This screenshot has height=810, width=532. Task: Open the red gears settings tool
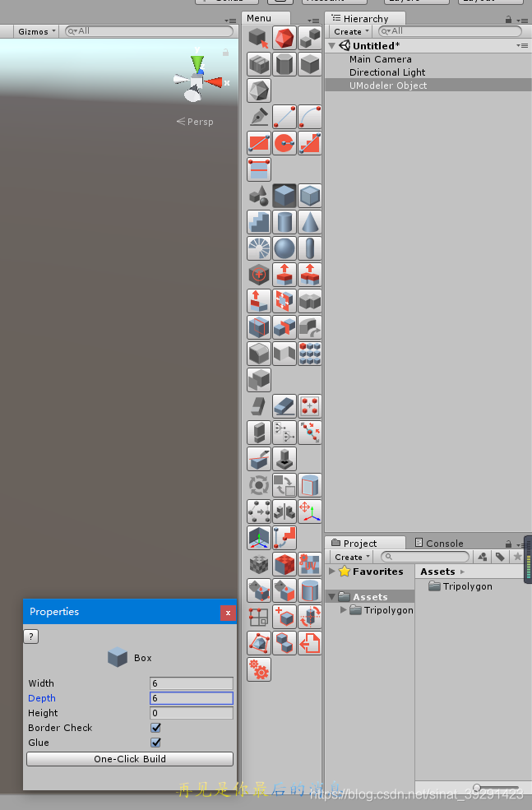(x=259, y=669)
